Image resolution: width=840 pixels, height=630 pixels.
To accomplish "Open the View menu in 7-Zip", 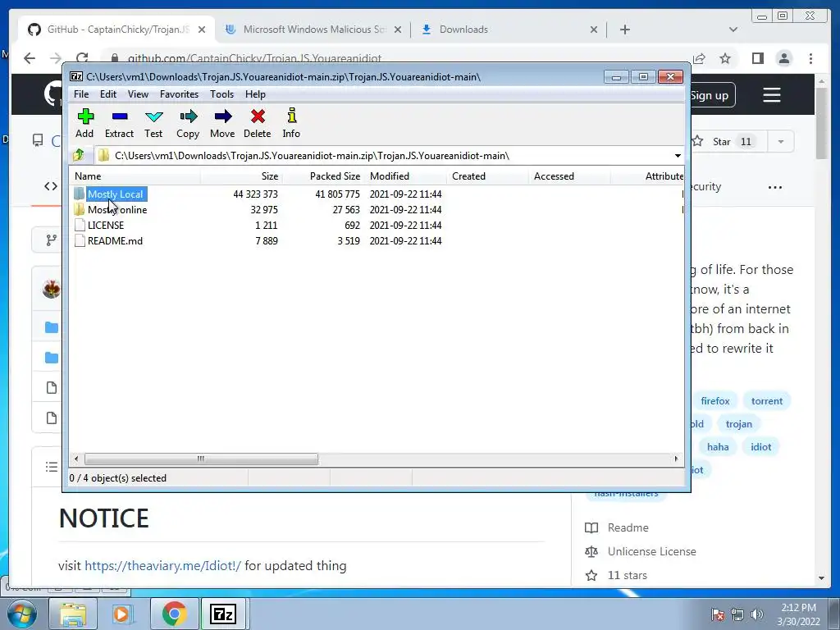I will tap(138, 94).
